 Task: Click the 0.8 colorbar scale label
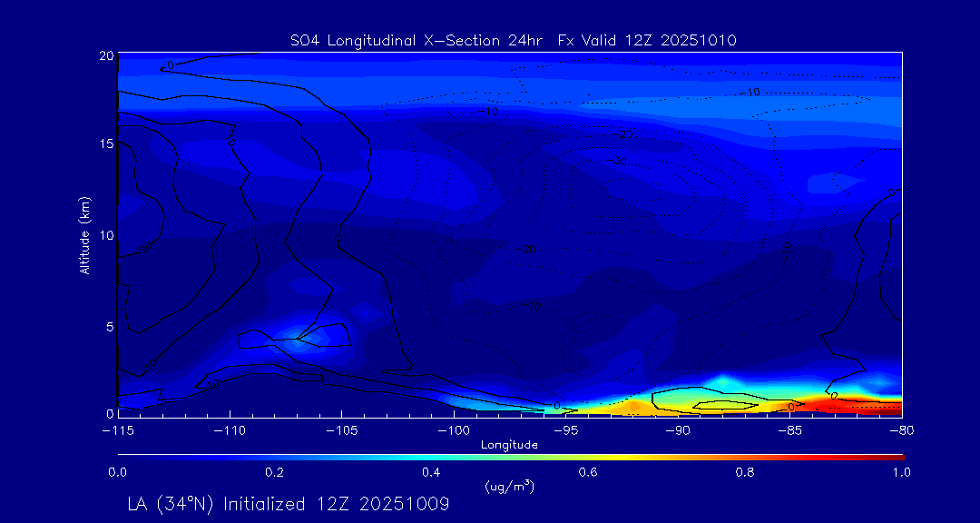point(745,472)
